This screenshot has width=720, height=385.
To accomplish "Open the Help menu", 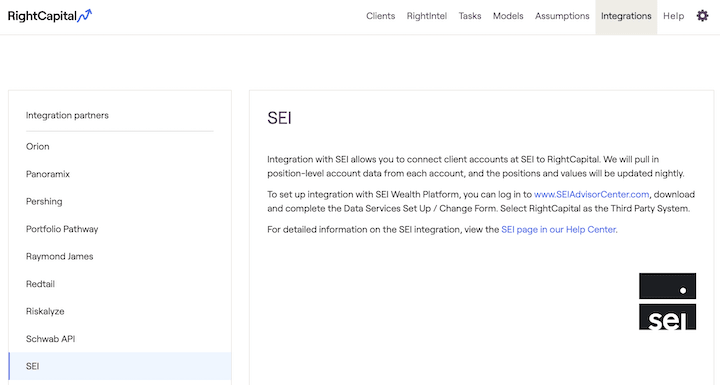I will [673, 16].
